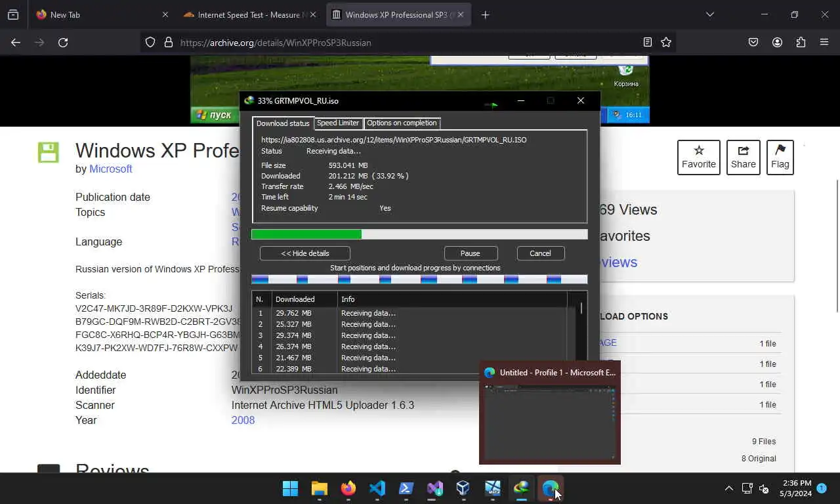
Task: Open Firefox View recent browsing icon
Action: click(x=13, y=14)
